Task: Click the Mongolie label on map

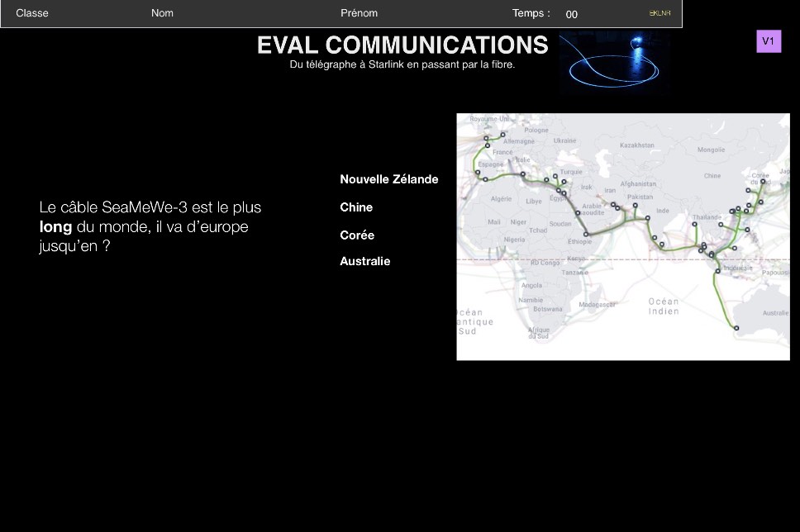Action: [x=712, y=150]
